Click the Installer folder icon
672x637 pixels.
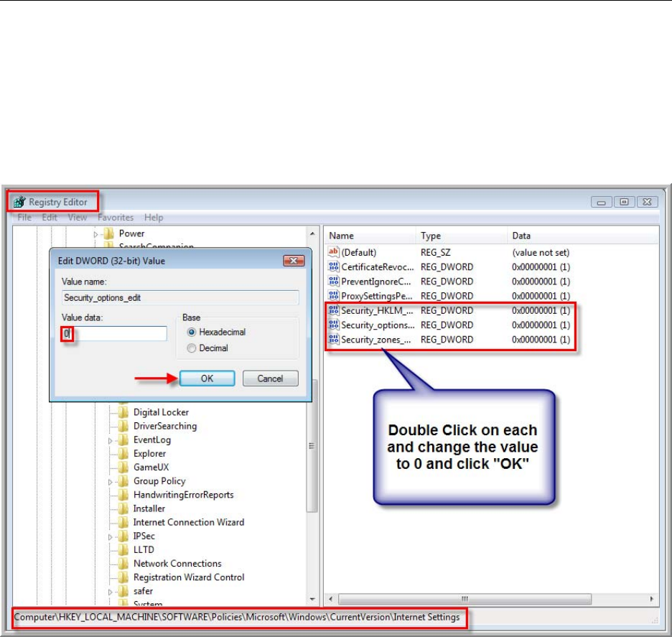click(x=123, y=508)
